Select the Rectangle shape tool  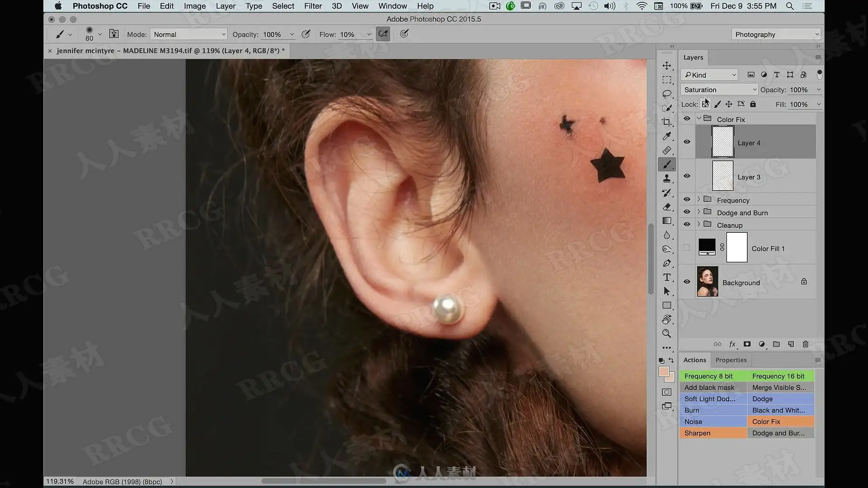pos(667,305)
